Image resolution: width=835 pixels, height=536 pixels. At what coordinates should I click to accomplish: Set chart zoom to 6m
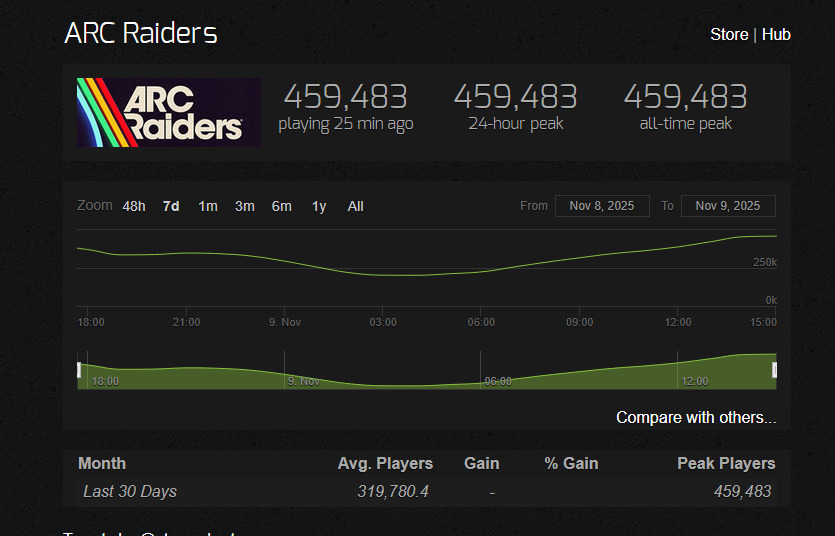point(282,206)
